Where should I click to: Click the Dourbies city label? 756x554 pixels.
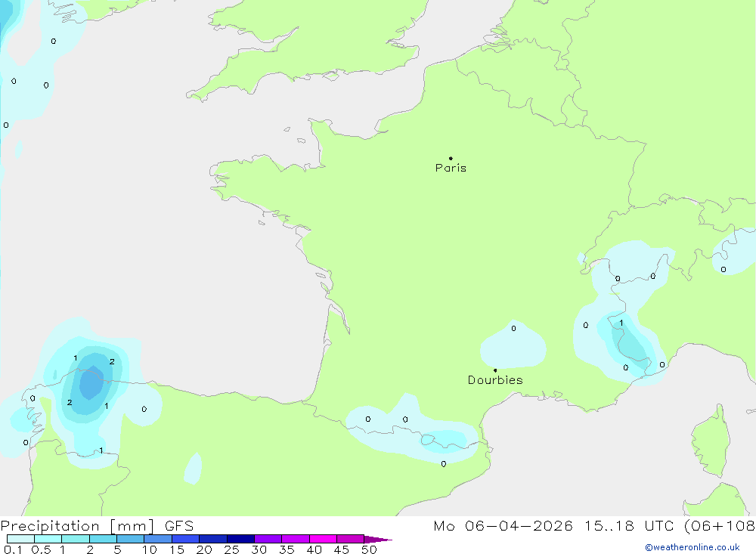click(x=495, y=380)
